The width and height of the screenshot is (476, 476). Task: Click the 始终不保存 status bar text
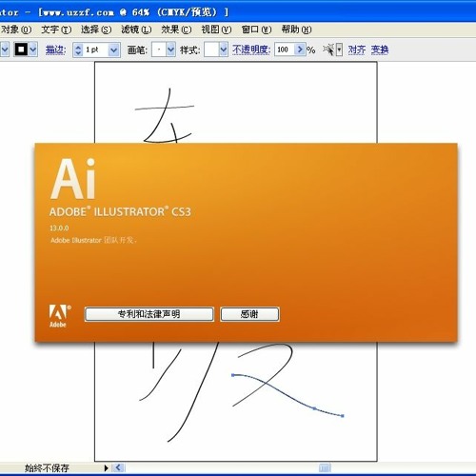47,468
